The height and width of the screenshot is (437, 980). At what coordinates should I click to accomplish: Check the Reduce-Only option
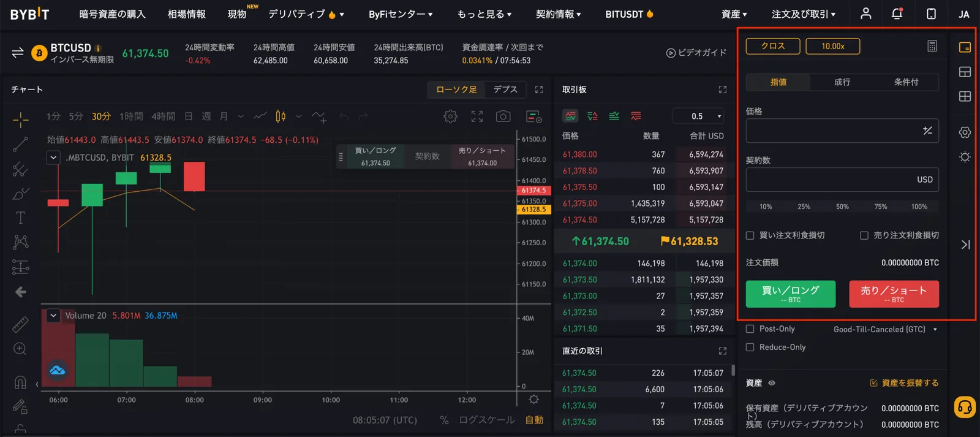click(x=750, y=348)
